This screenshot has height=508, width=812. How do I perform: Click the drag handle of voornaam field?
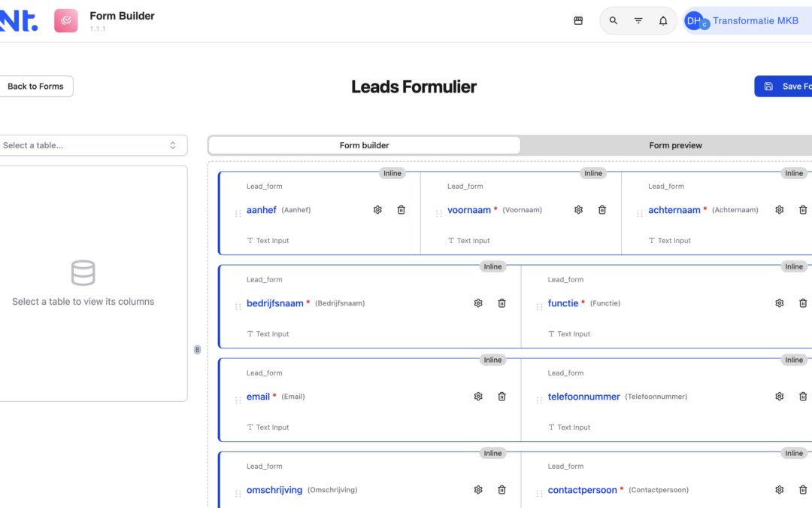coord(439,214)
